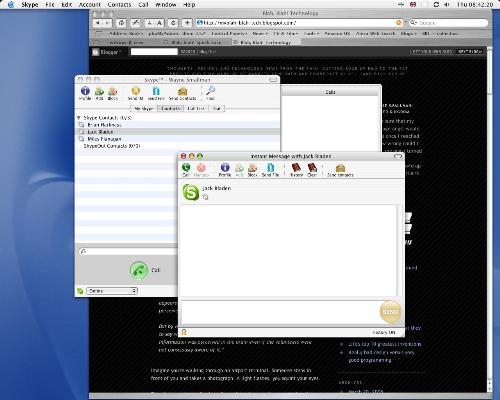The image size is (500, 400).
Task: Click red Hangup icon in Instant Message toolbar
Action: coord(201,168)
